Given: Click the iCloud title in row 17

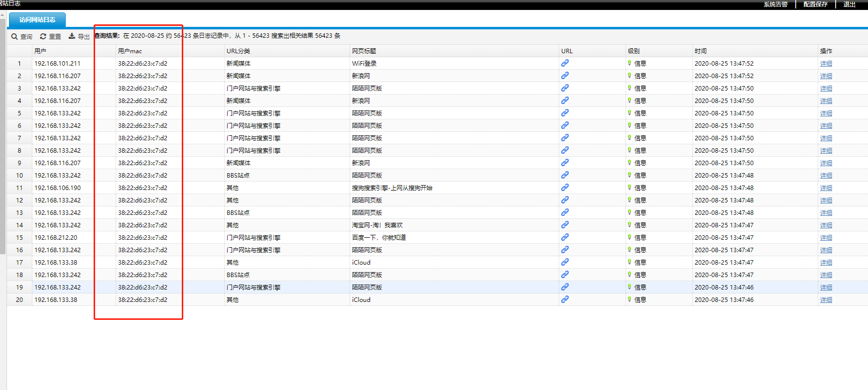Looking at the screenshot, I should (x=361, y=263).
